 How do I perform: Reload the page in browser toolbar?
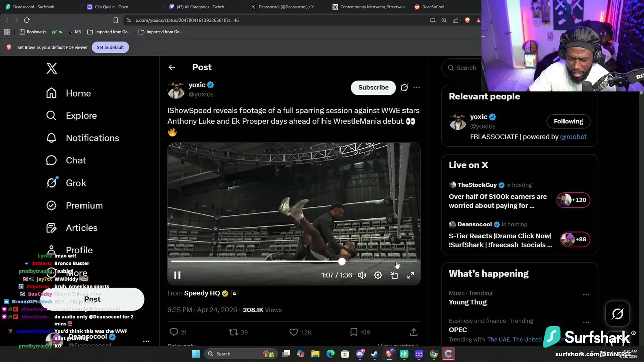[x=27, y=20]
